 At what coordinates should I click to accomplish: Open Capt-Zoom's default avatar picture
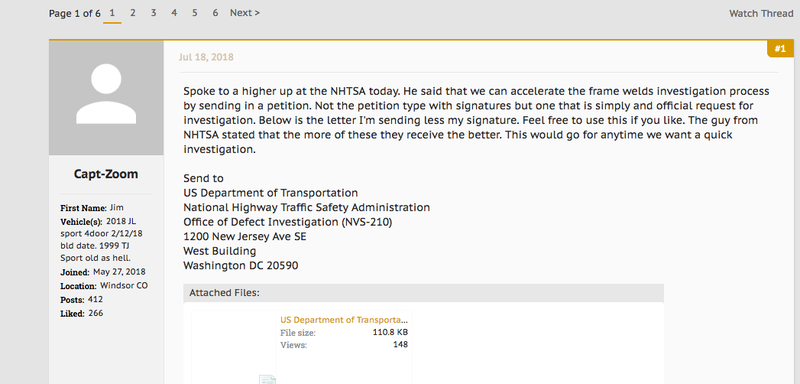point(106,97)
